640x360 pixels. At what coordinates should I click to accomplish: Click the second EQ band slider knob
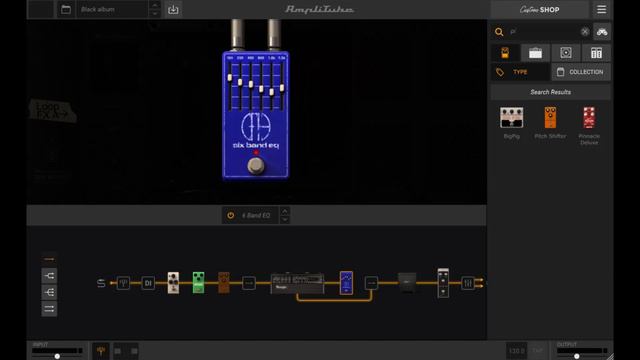point(240,82)
